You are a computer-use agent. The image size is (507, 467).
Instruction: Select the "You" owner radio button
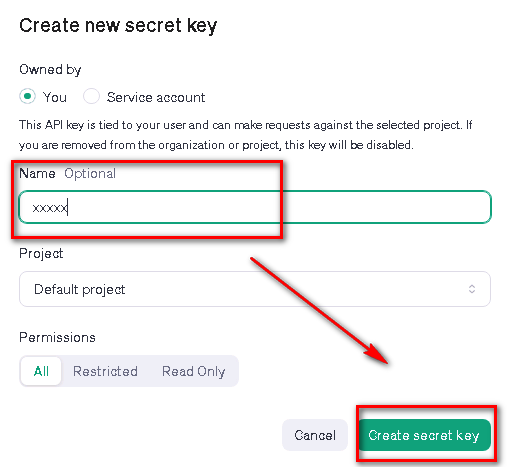coord(27,97)
